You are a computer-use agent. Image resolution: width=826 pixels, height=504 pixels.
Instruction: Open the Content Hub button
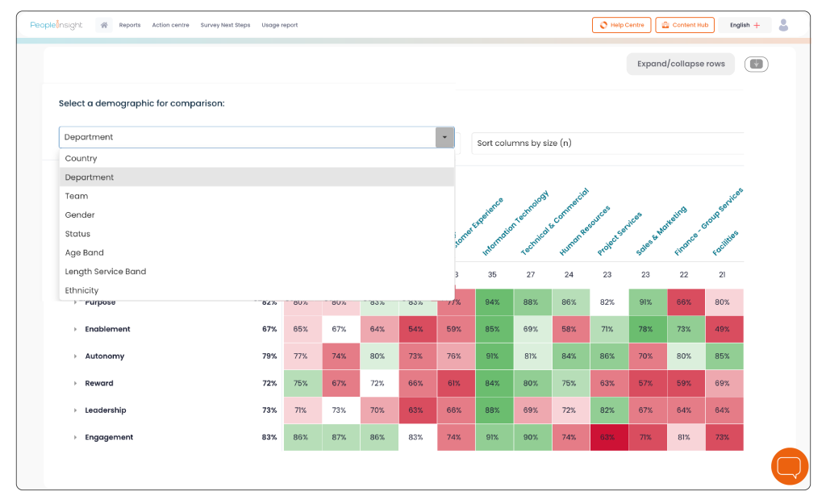(x=685, y=25)
